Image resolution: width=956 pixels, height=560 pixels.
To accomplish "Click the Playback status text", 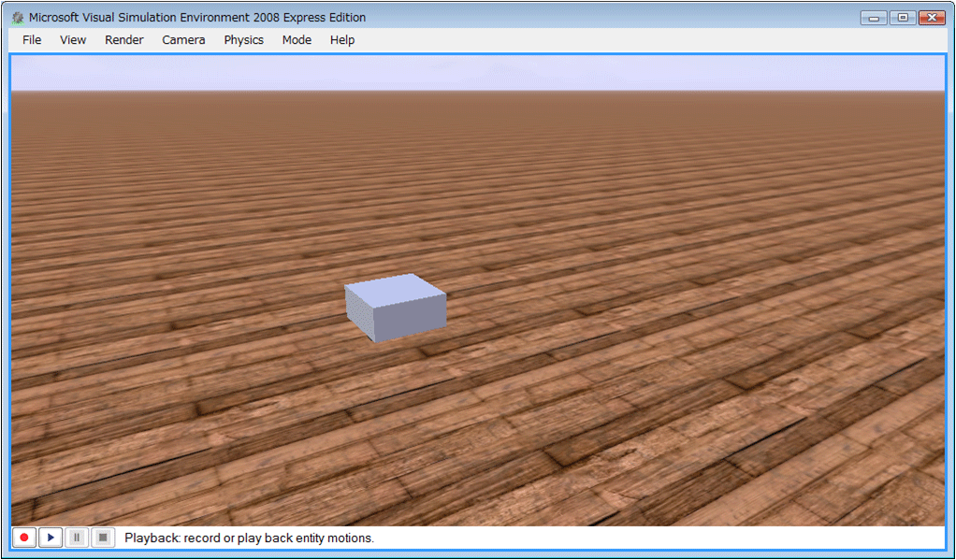I will point(249,538).
